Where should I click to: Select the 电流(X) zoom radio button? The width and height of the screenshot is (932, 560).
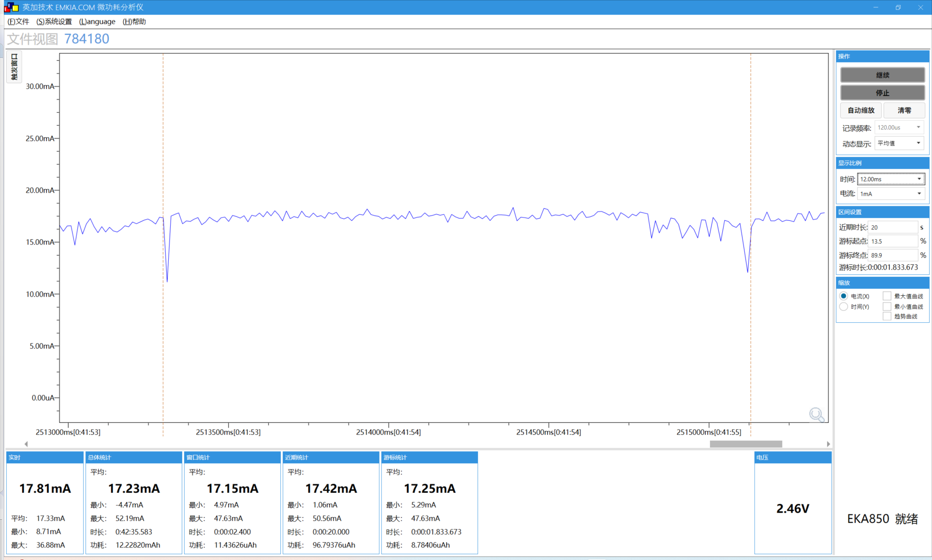pyautogui.click(x=844, y=296)
